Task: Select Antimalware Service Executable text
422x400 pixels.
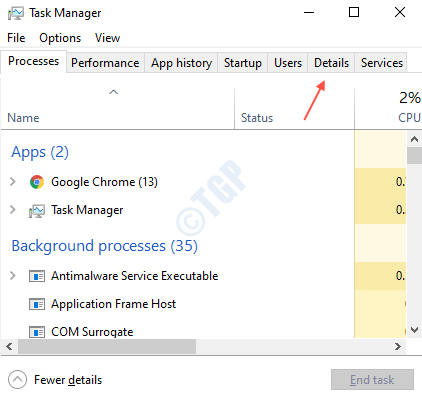Action: tap(135, 276)
